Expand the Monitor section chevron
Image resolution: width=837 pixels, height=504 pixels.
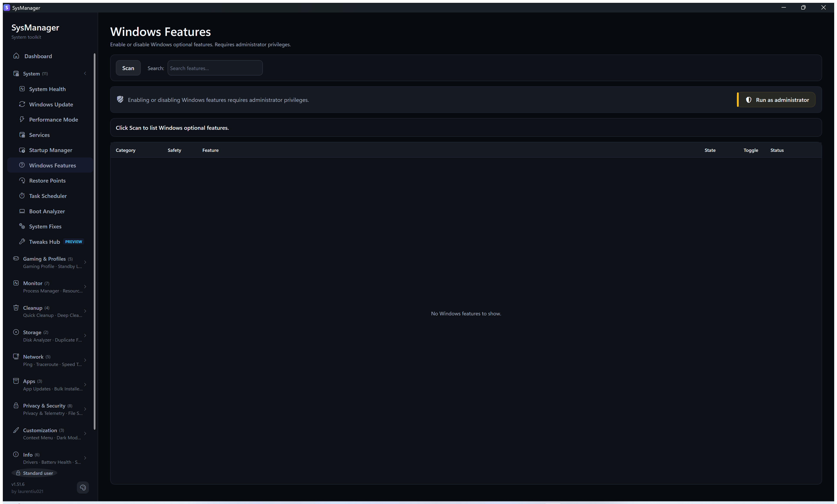click(85, 287)
